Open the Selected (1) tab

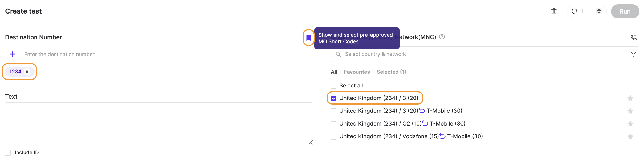tap(391, 72)
